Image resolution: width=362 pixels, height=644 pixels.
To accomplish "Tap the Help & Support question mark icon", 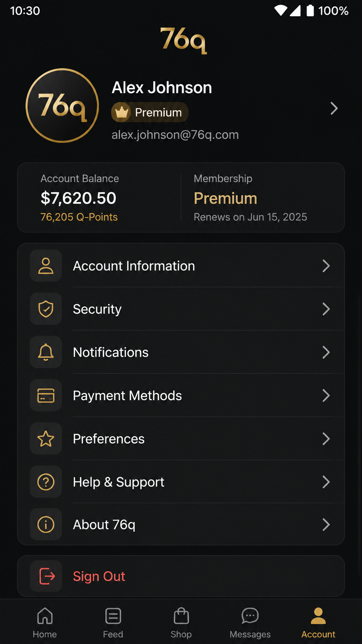I will click(x=46, y=482).
